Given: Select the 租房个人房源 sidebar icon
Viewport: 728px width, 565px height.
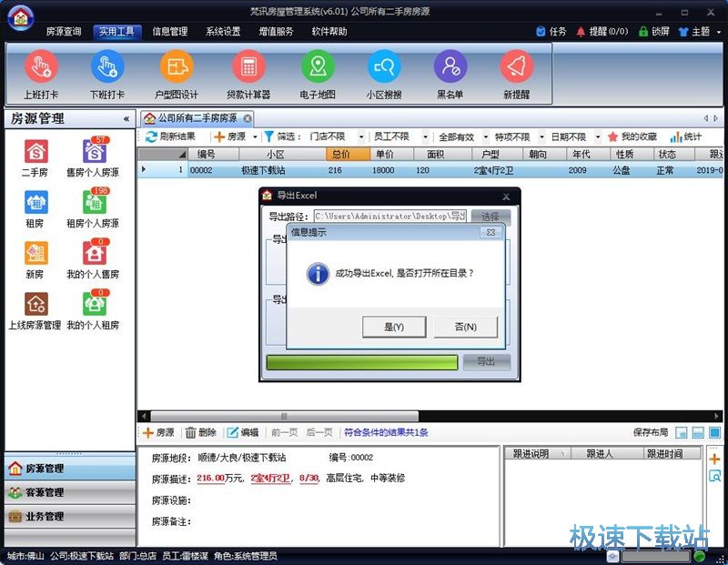Looking at the screenshot, I should [95, 201].
